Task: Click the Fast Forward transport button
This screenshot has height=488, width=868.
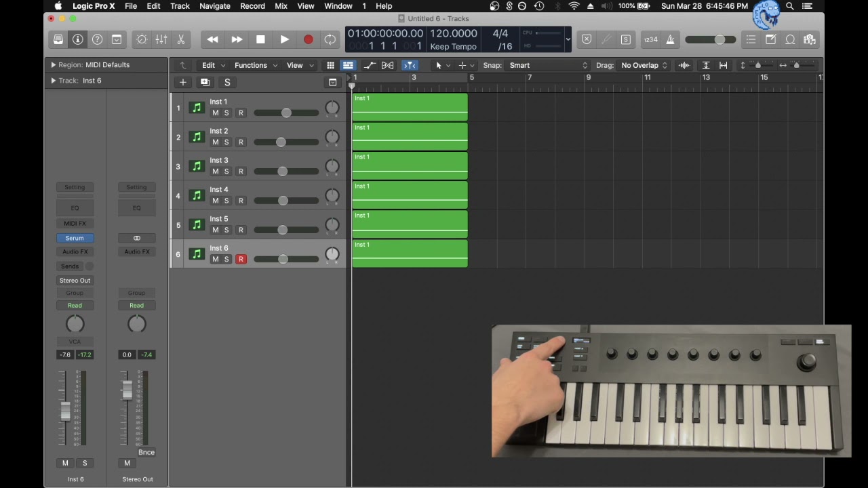Action: click(237, 40)
